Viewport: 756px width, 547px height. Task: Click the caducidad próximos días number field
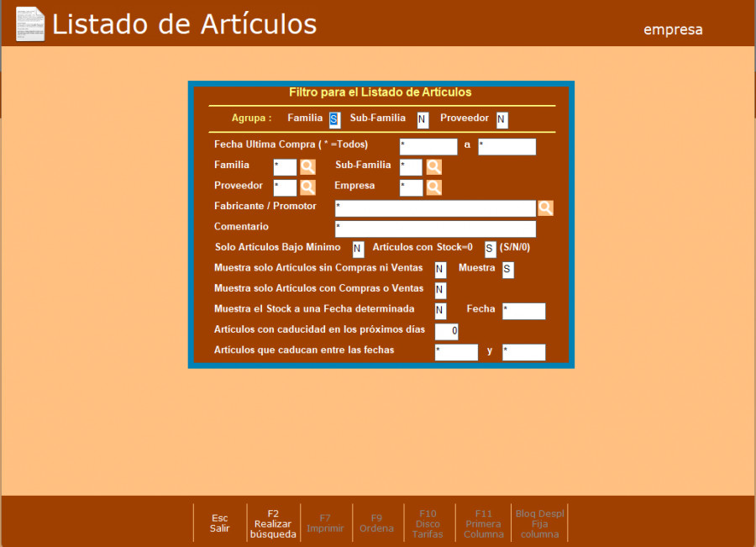tap(446, 332)
